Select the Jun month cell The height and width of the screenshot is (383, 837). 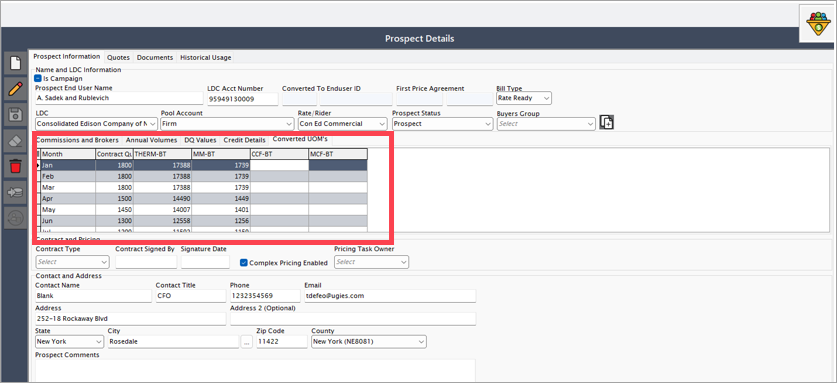coord(68,221)
